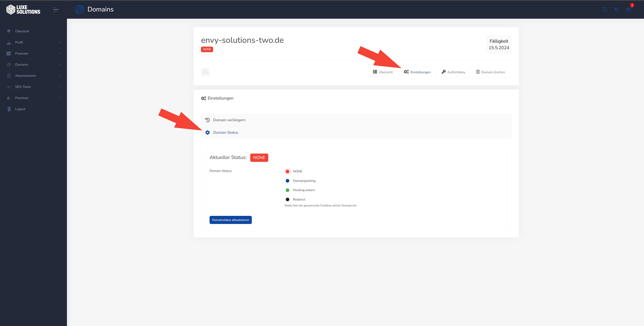Image resolution: width=644 pixels, height=326 pixels.
Task: Click the Hosting extern label text
Action: click(x=304, y=190)
